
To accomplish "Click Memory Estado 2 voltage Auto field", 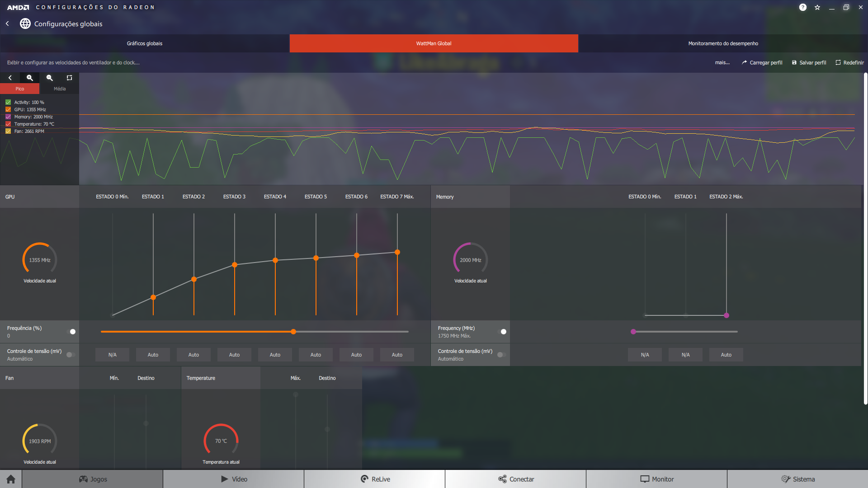I will click(x=726, y=355).
